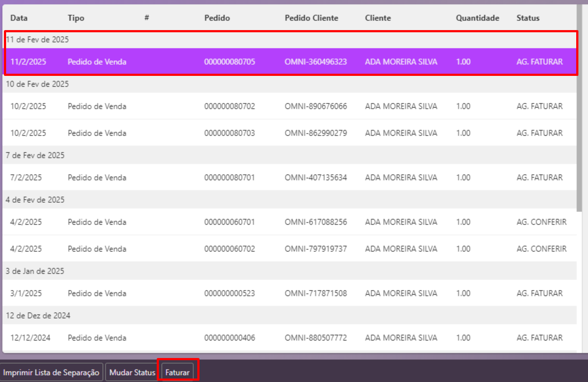588x382 pixels.
Task: Click customer order OMNI-360496323
Action: (316, 62)
